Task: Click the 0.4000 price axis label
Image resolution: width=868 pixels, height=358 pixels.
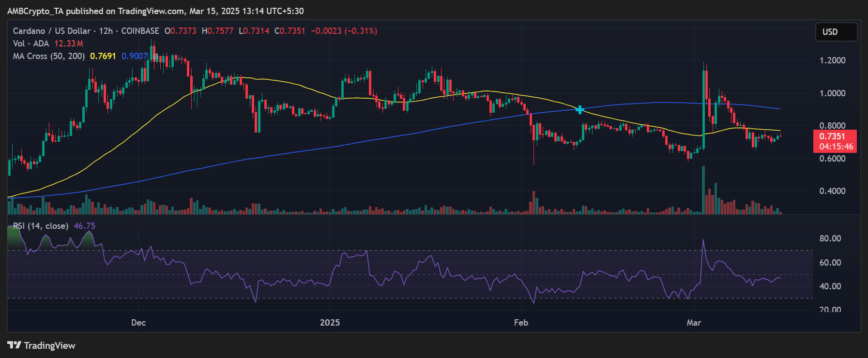Action: pyautogui.click(x=833, y=191)
